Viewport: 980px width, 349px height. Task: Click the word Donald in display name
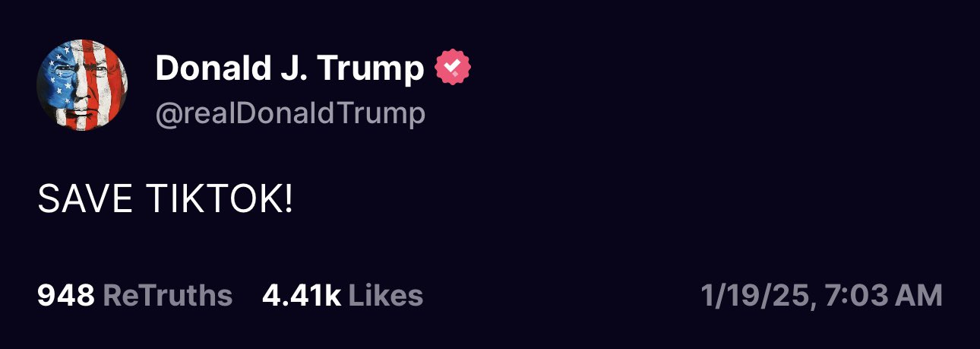(201, 70)
